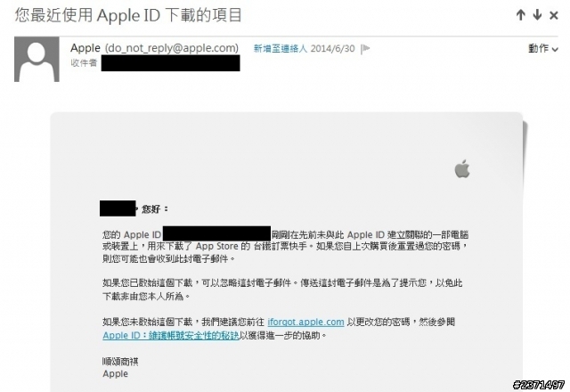Click the email subject title
This screenshot has width=570, height=392.
128,16
